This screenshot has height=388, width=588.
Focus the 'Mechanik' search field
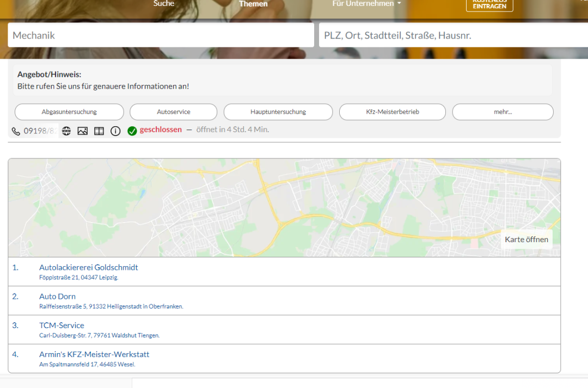tap(161, 35)
